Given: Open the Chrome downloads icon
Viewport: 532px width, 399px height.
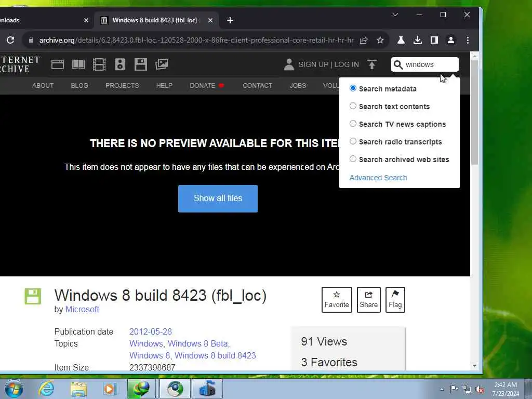Looking at the screenshot, I should (x=418, y=40).
